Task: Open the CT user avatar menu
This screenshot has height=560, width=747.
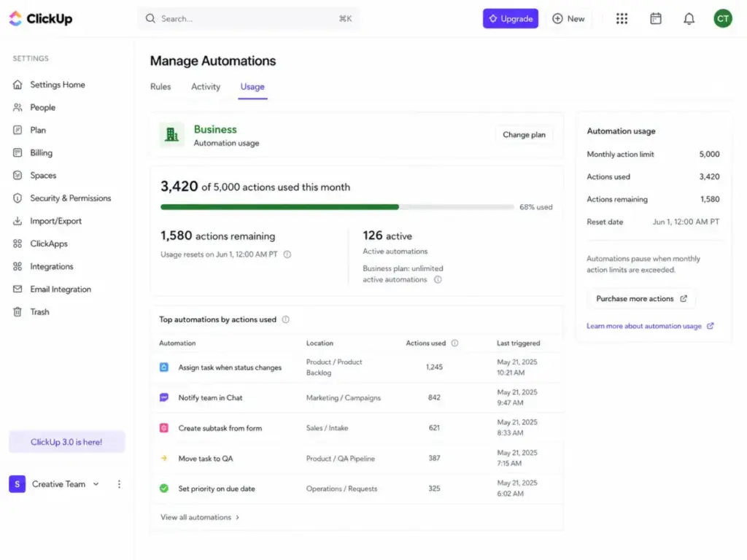Action: [722, 18]
